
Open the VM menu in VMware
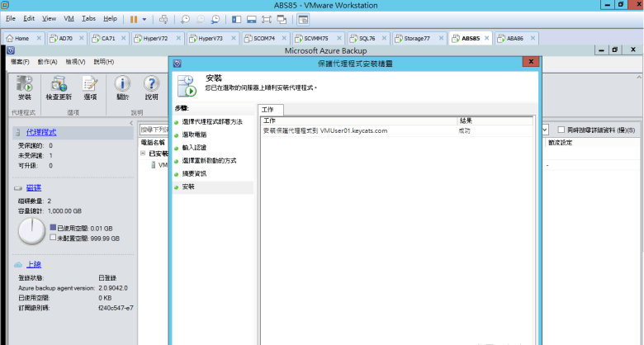(69, 18)
